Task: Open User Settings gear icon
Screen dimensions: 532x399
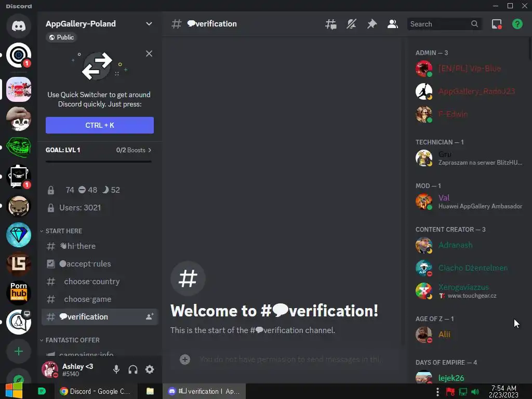Action: [x=150, y=369]
